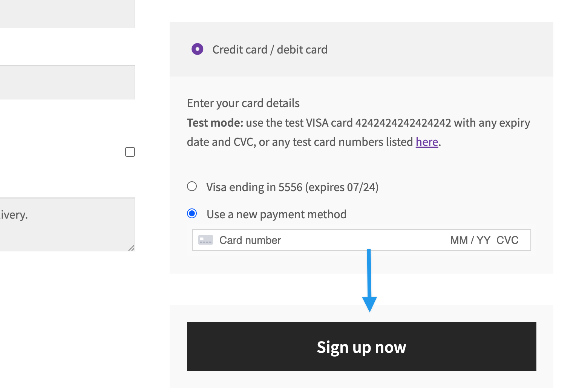The height and width of the screenshot is (392, 579).
Task: Click the card brand icon in the card number field
Action: 205,240
